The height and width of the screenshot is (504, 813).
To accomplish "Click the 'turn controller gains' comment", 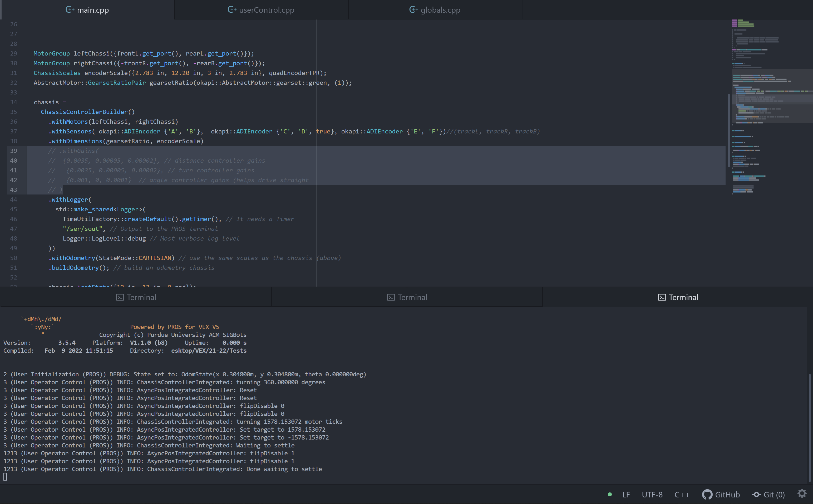I will (x=216, y=170).
